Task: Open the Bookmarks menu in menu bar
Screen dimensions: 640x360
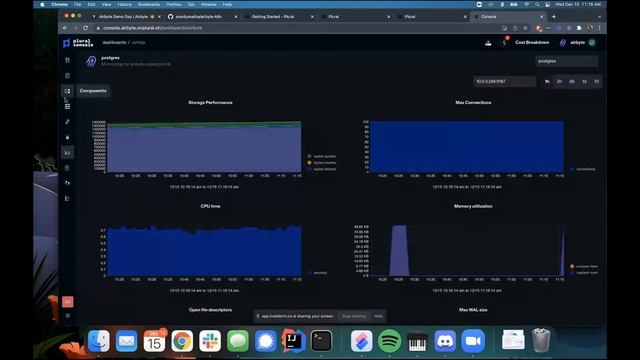Action: pos(149,4)
